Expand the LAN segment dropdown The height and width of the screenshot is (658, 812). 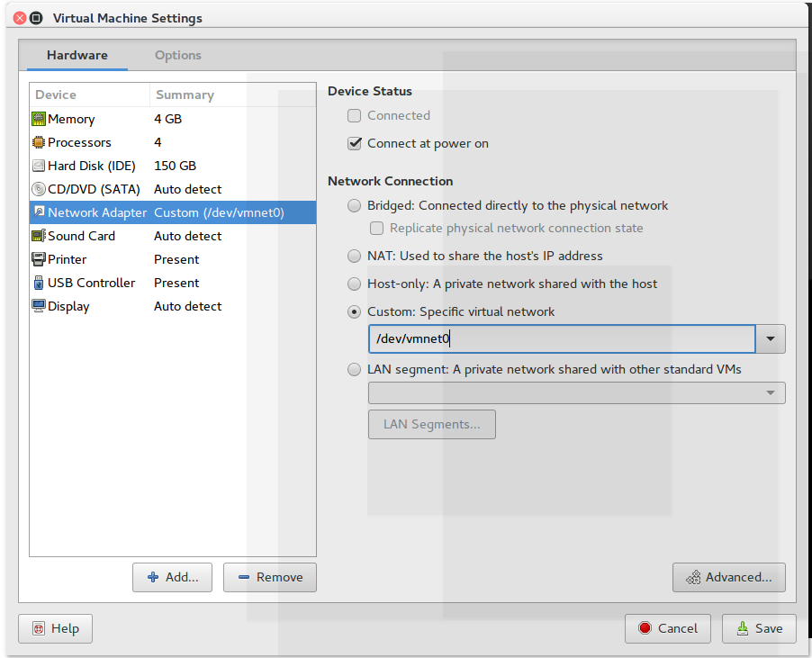(x=577, y=393)
